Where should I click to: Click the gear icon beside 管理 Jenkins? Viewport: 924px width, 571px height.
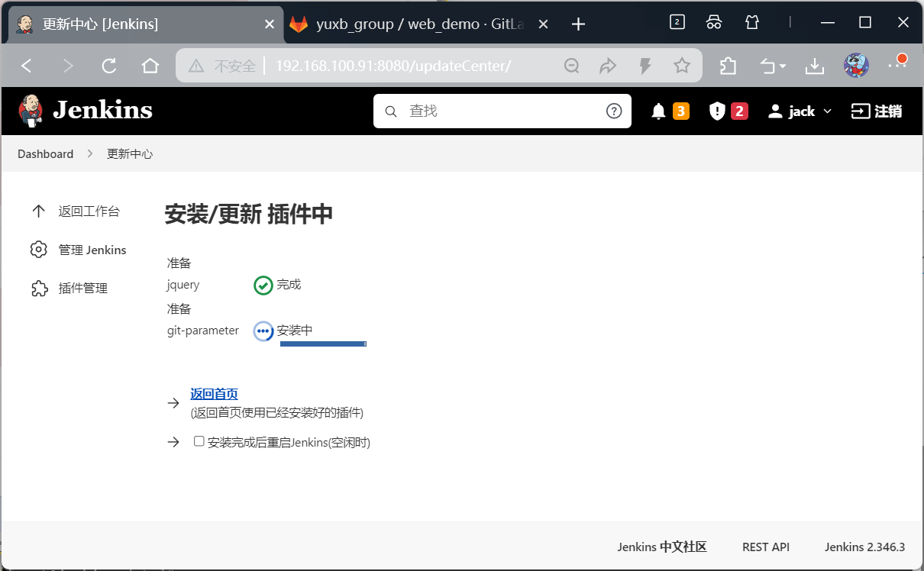pos(38,250)
